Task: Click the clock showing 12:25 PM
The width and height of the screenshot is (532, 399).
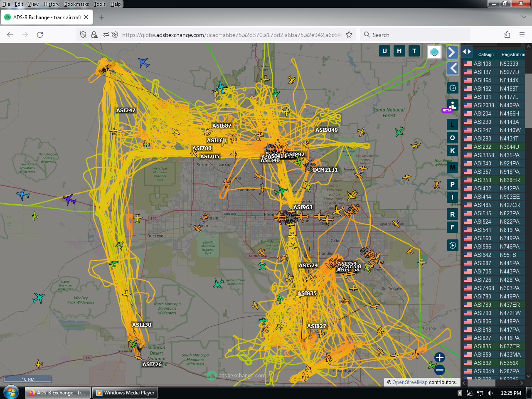Action: click(511, 393)
